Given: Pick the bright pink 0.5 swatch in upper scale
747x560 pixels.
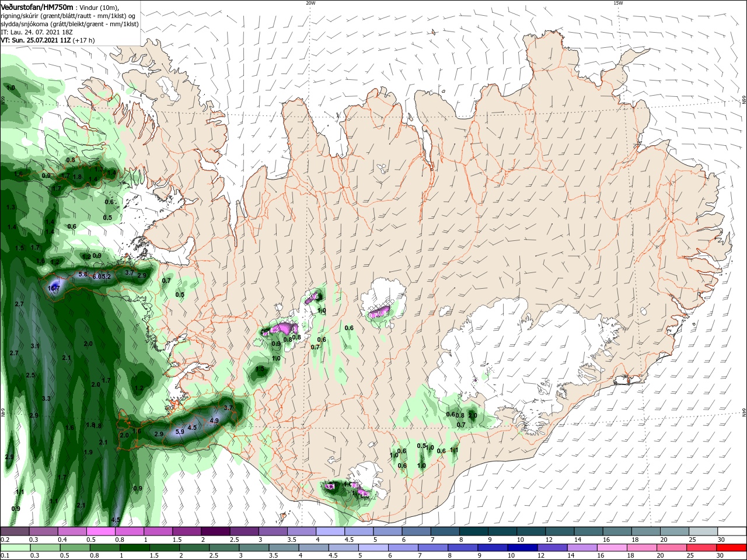Looking at the screenshot, I should (x=100, y=531).
